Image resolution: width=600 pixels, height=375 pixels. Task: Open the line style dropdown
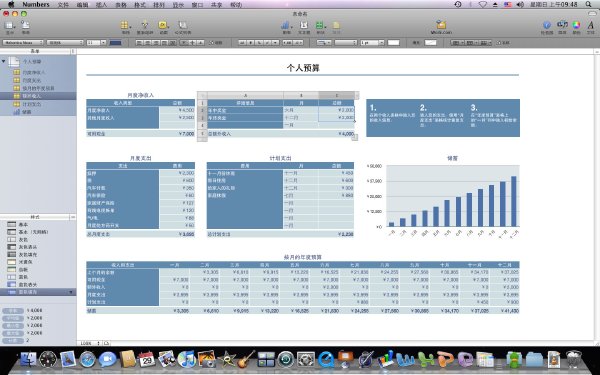(x=346, y=43)
